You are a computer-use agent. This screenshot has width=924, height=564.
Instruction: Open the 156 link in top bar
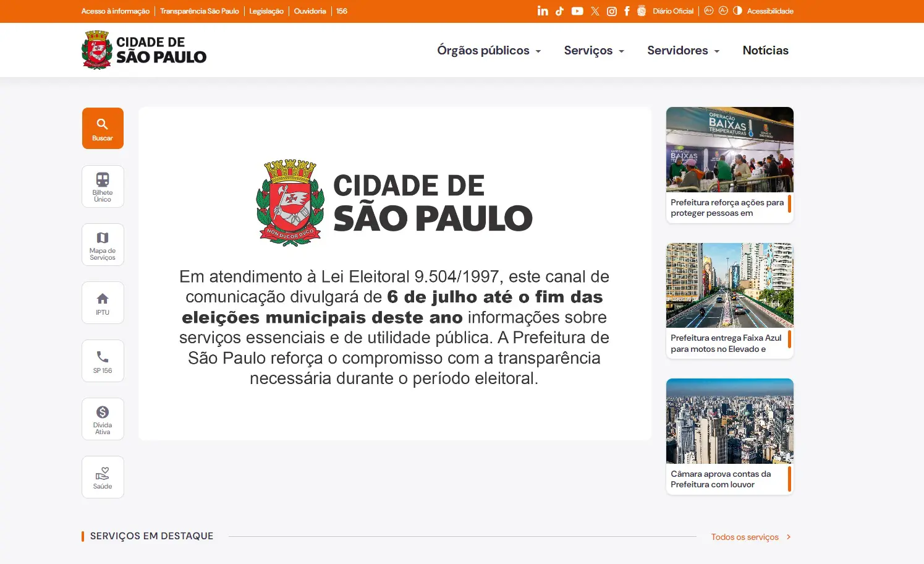pos(342,11)
